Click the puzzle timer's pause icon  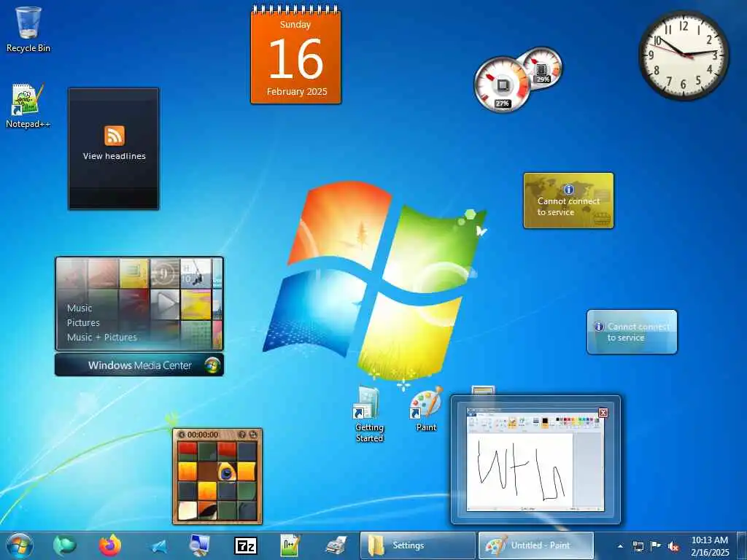click(x=182, y=435)
